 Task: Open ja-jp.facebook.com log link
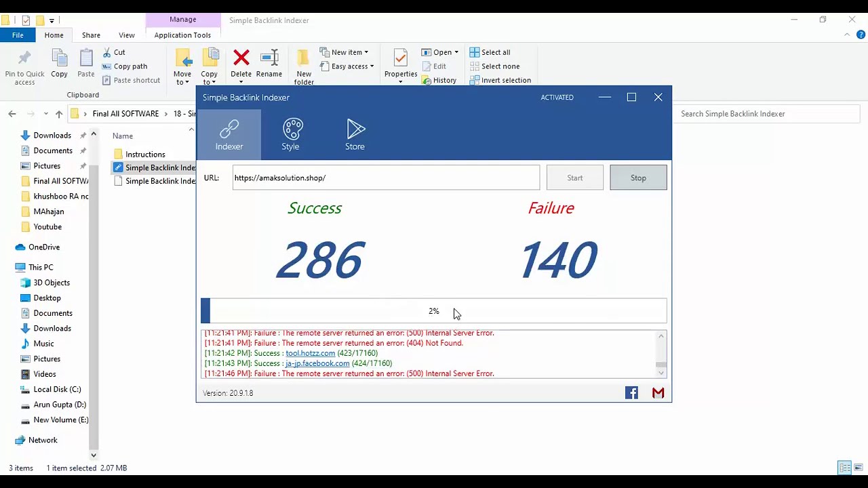point(317,363)
